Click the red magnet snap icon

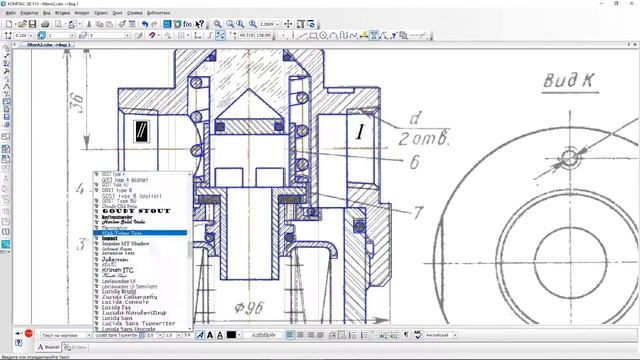(x=151, y=36)
